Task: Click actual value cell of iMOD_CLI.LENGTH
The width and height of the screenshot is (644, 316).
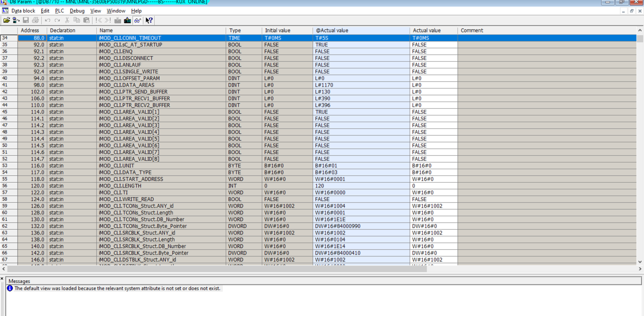Action: pos(433,186)
